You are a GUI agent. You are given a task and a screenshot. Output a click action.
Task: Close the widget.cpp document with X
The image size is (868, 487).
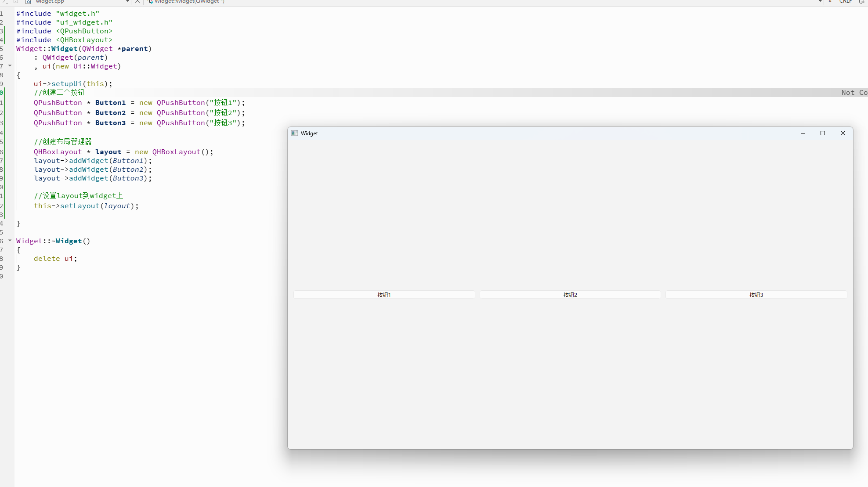click(x=137, y=2)
